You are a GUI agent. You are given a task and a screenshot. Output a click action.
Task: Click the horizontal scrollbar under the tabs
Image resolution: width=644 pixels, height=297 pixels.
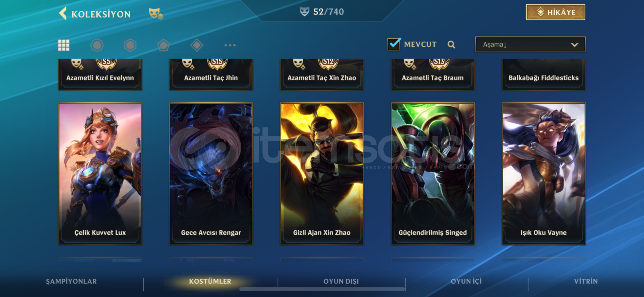(322, 289)
